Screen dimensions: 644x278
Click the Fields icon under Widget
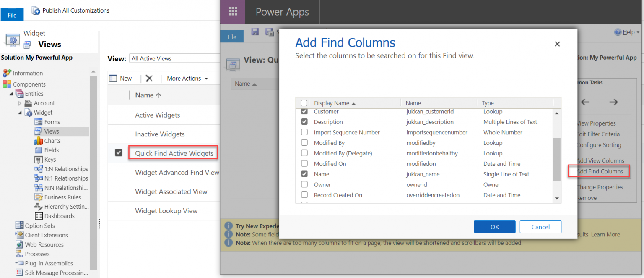38,150
